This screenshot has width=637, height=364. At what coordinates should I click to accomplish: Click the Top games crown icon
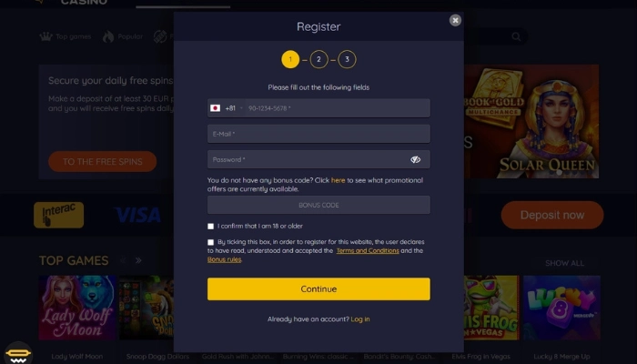coord(45,36)
